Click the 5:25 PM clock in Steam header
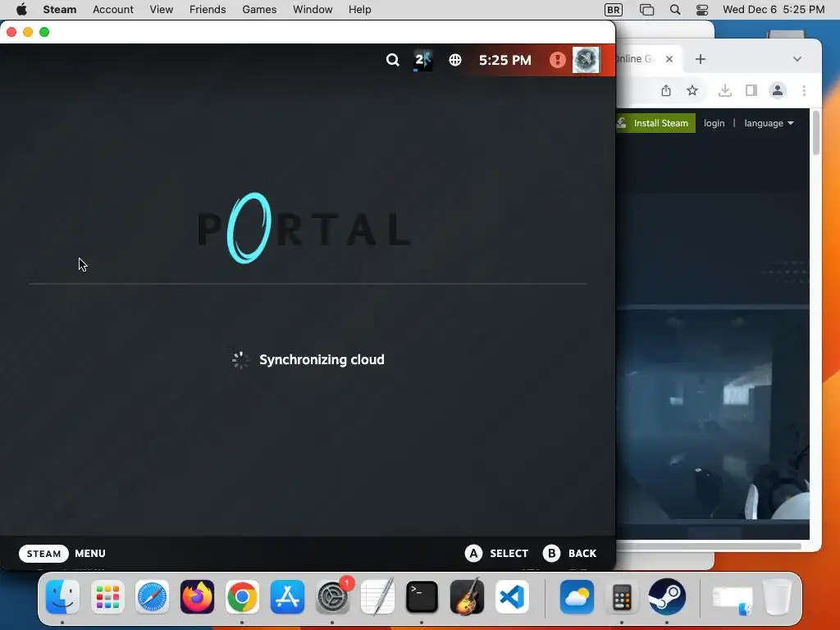 tap(505, 60)
